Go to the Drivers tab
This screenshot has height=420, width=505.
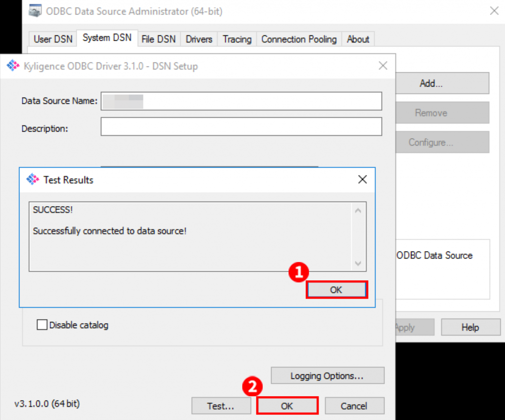click(x=199, y=39)
